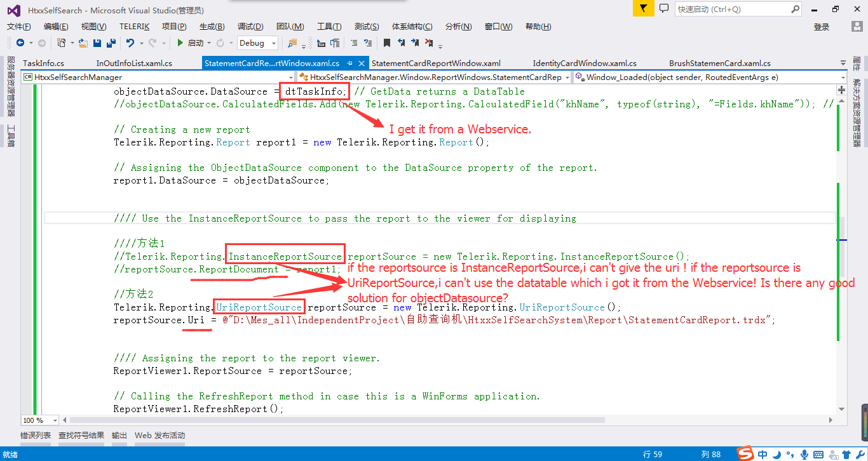Click the Sogou S logo
The image size is (868, 461).
[x=745, y=453]
